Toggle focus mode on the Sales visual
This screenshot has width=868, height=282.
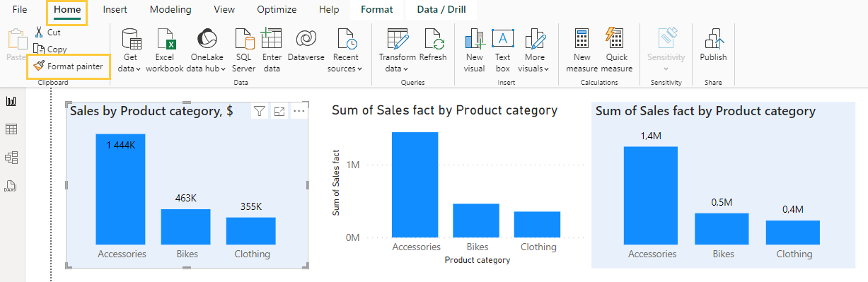pos(279,111)
